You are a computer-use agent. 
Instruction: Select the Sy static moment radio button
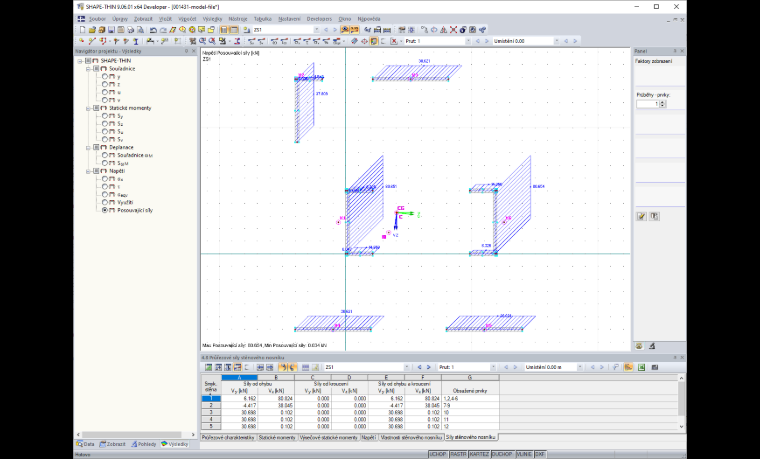[x=105, y=116]
